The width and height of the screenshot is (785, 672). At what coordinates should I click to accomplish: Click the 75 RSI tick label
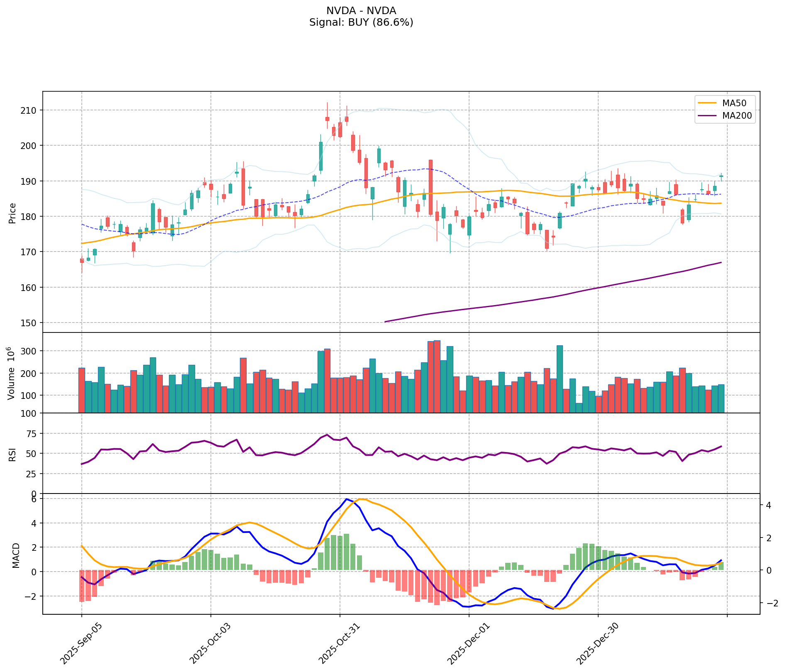pyautogui.click(x=32, y=434)
